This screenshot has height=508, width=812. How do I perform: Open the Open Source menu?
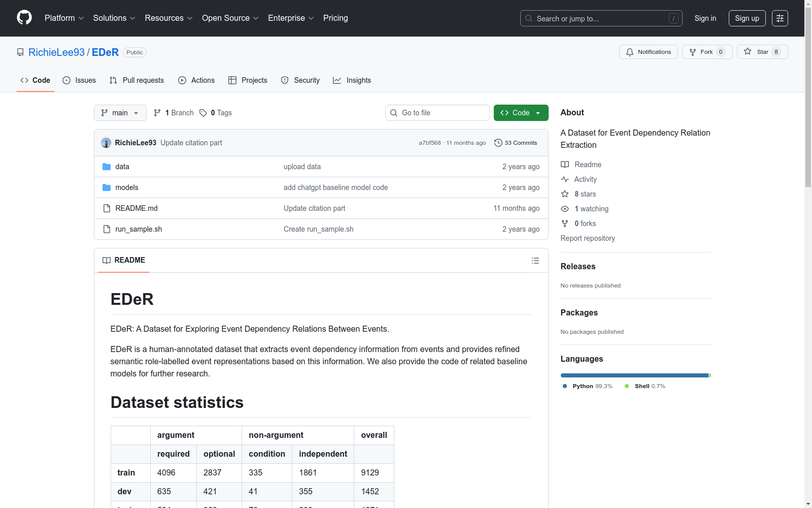230,18
